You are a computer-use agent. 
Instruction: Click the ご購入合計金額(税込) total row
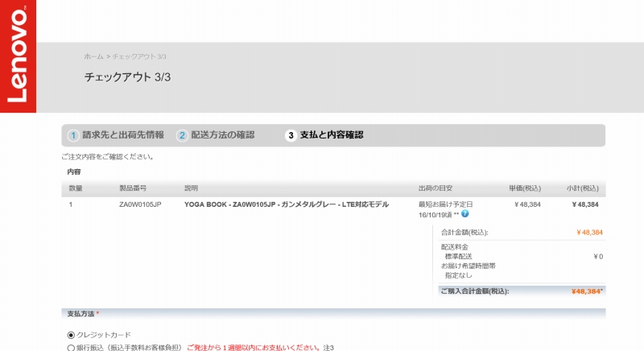click(x=522, y=291)
